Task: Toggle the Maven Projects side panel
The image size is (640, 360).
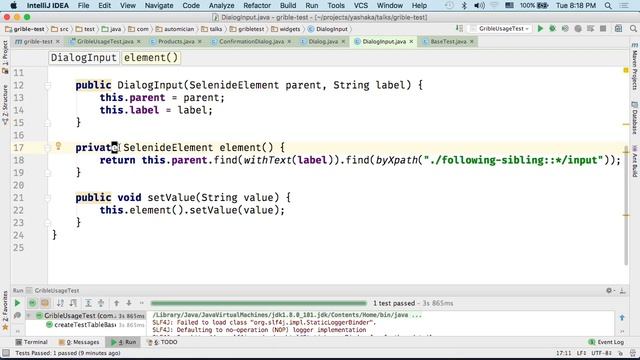Action: tap(635, 67)
